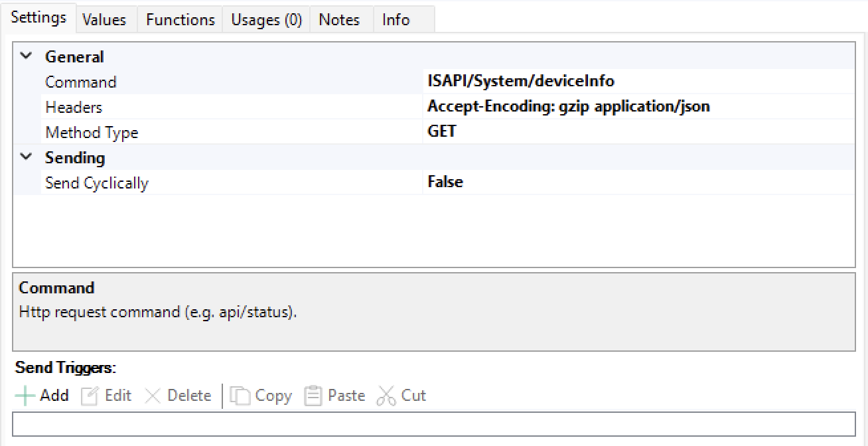868x446 pixels.
Task: Switch to the Values tab
Action: [x=104, y=20]
